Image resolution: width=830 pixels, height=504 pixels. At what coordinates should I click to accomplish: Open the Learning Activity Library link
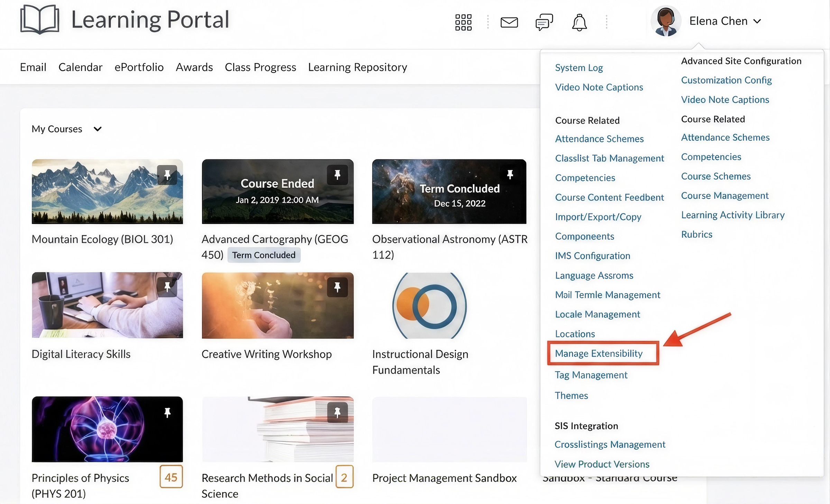733,215
